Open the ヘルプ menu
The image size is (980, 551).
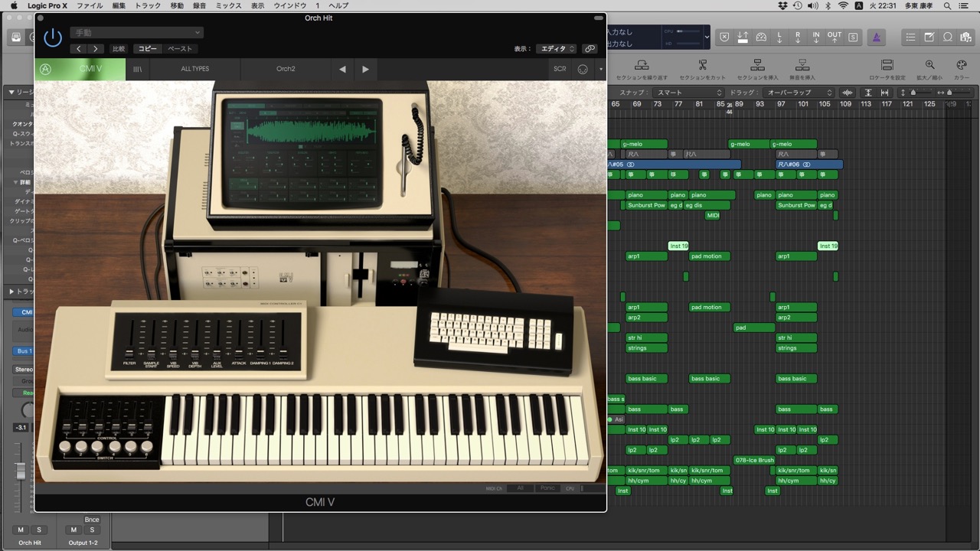point(338,5)
